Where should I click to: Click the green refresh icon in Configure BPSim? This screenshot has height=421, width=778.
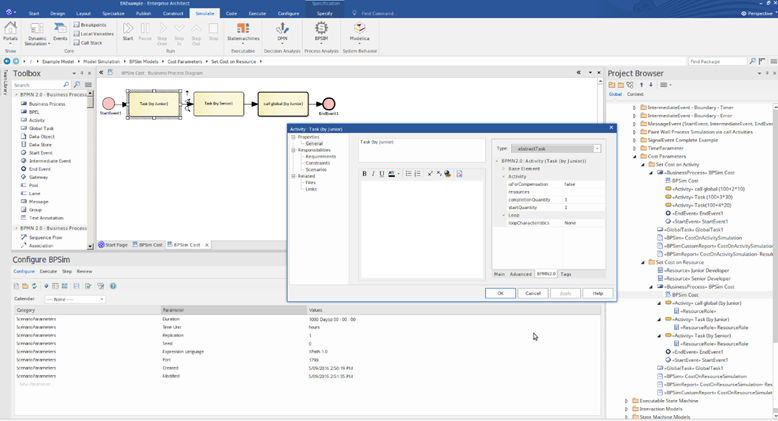click(34, 286)
